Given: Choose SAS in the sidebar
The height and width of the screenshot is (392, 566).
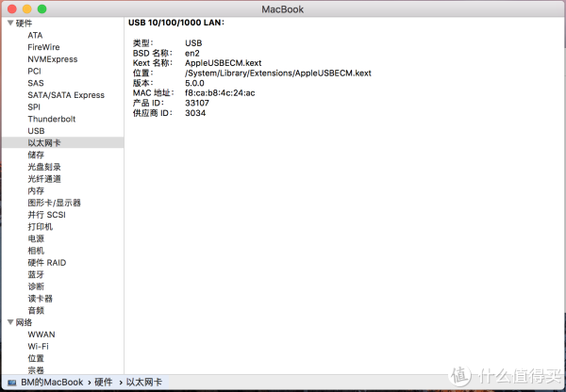Looking at the screenshot, I should (x=36, y=83).
